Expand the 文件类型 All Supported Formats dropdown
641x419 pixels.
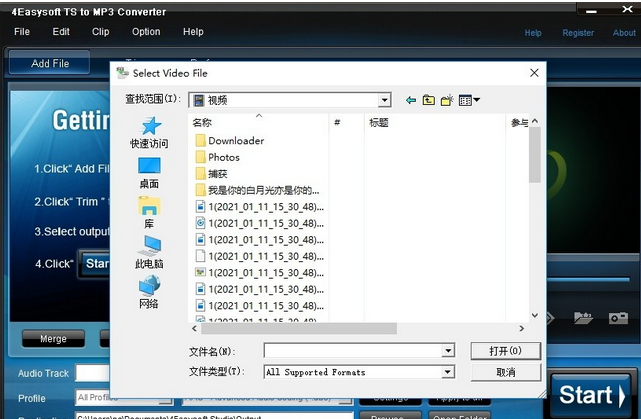click(x=448, y=372)
